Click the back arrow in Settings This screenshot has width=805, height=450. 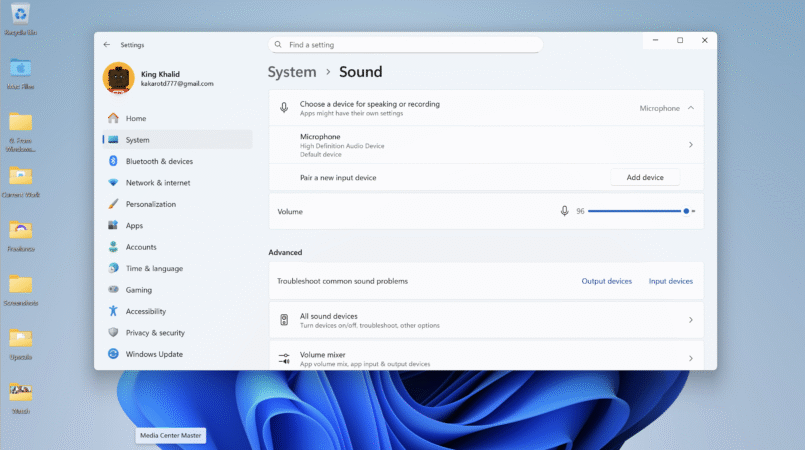coord(107,45)
